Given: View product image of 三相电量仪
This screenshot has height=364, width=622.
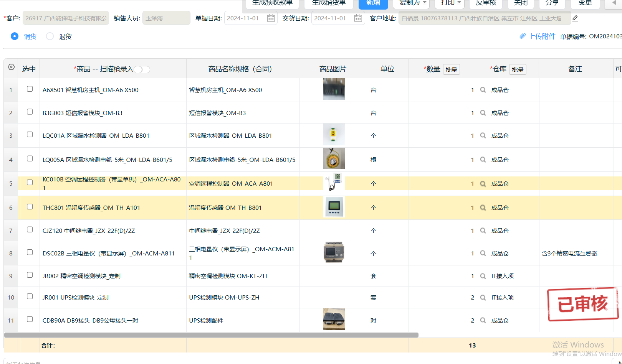Looking at the screenshot, I should tap(334, 252).
